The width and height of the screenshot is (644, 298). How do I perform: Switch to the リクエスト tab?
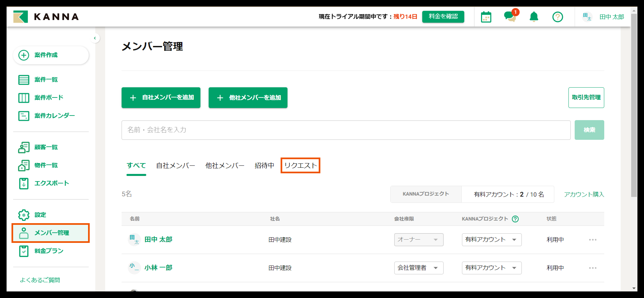pos(300,165)
